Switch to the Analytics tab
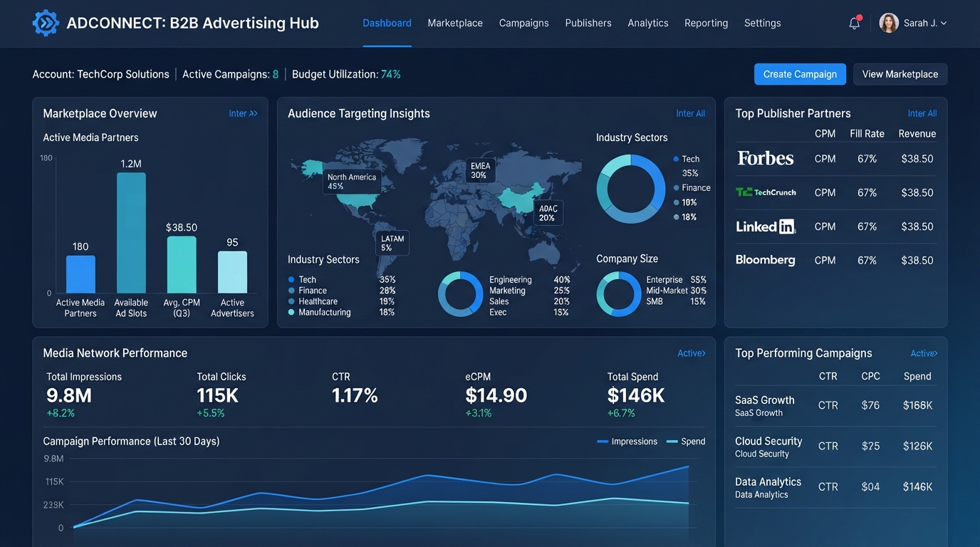Viewport: 980px width, 547px height. [x=648, y=23]
